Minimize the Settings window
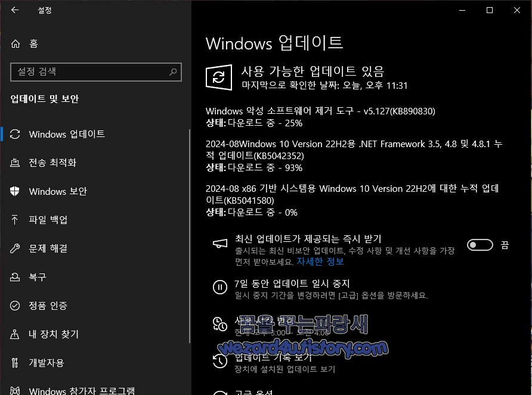Screen dimensions: 532x395 462,10
